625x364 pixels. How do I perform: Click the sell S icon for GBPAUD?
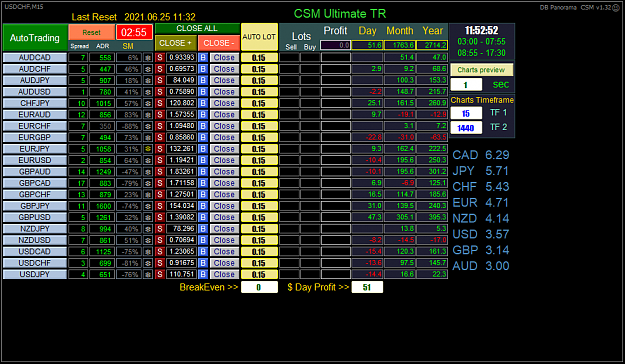pyautogui.click(x=160, y=172)
